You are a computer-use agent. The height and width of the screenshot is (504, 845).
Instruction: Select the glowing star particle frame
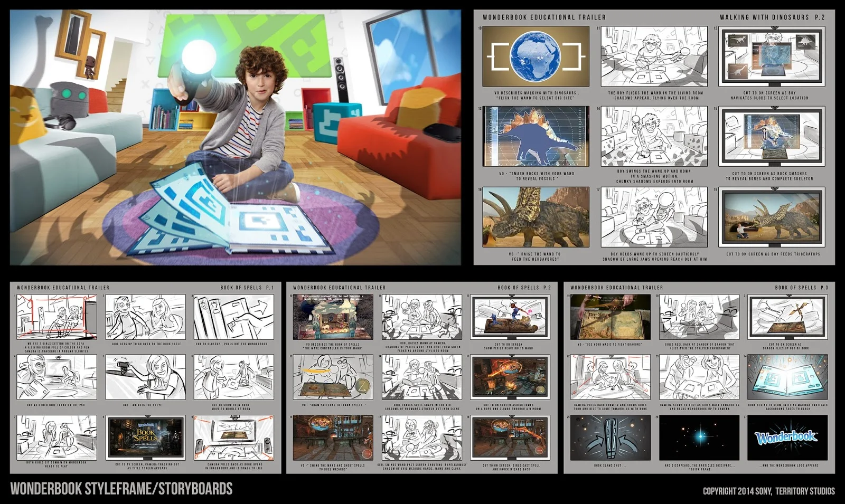[699, 438]
